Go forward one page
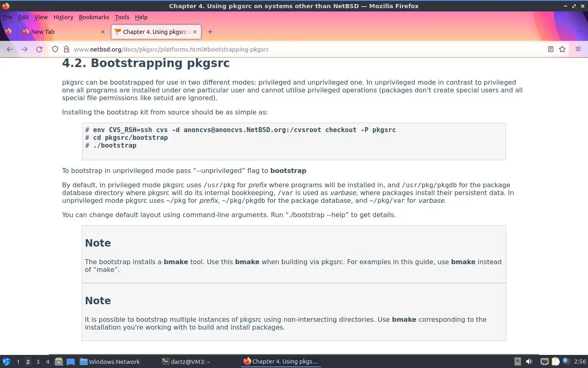The image size is (588, 368). pyautogui.click(x=24, y=49)
